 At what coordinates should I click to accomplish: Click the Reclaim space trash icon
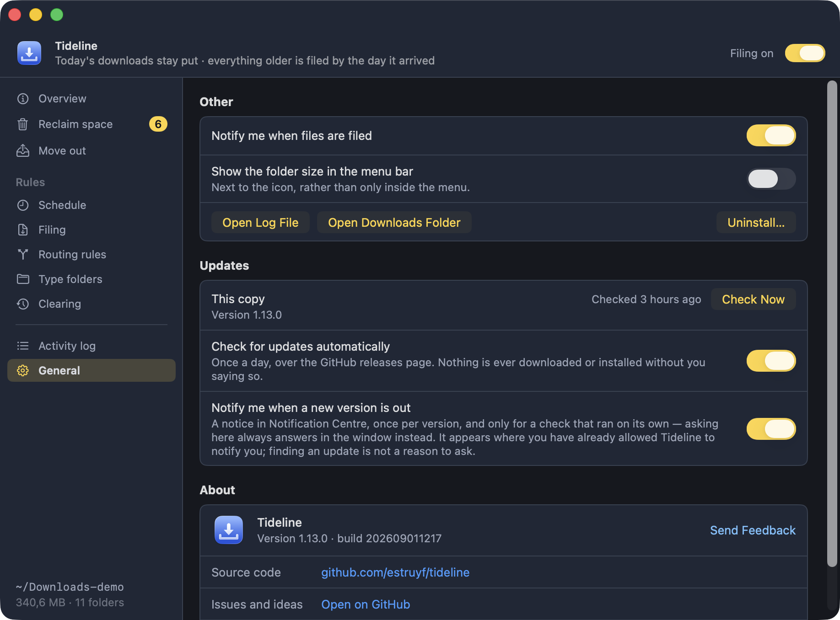pos(23,124)
